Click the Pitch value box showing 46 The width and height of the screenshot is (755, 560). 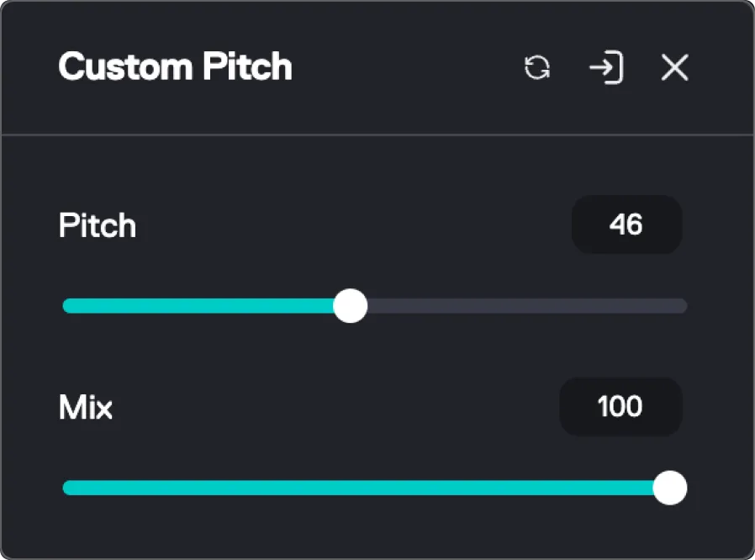[x=626, y=225]
